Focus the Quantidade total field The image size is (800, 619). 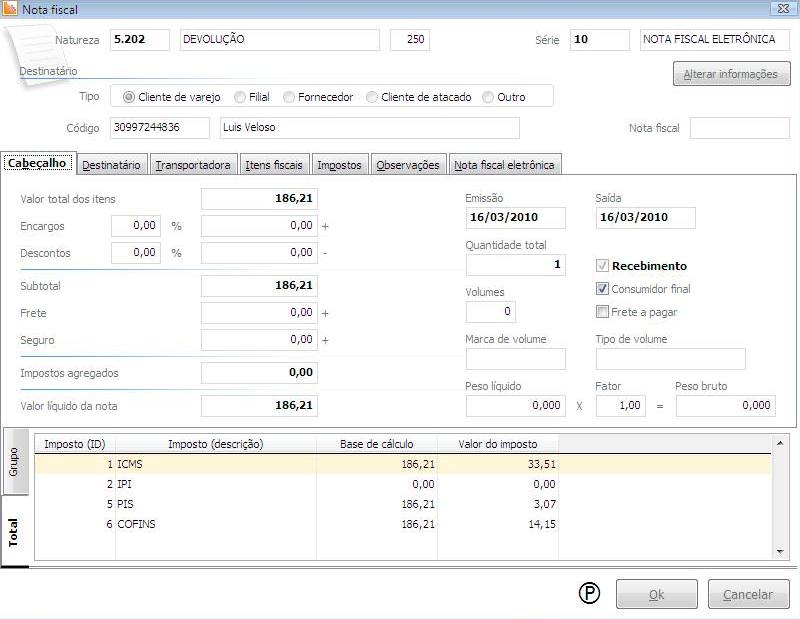(516, 265)
